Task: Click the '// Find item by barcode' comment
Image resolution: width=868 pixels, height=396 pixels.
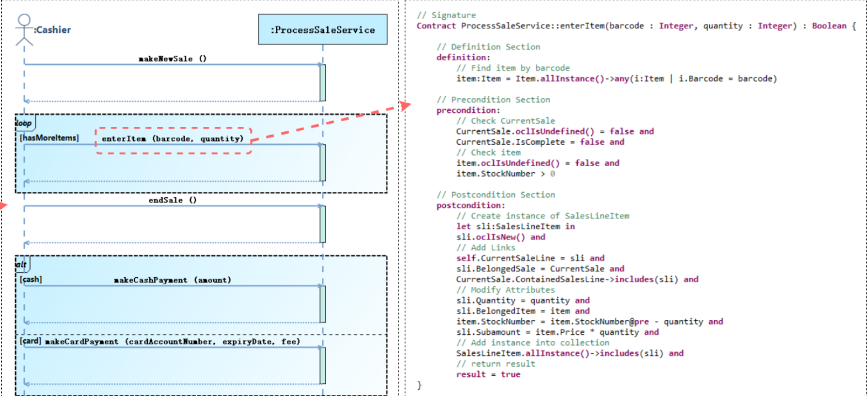Action: 513,68
